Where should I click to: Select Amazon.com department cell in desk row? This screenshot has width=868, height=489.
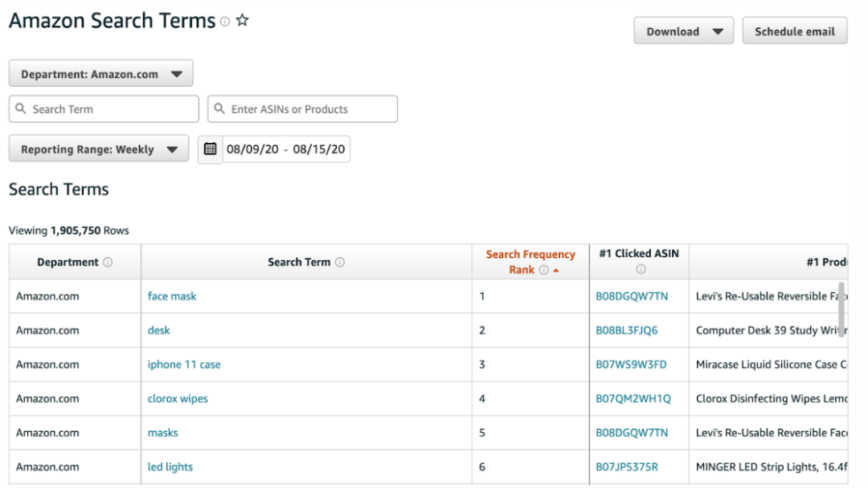point(75,330)
